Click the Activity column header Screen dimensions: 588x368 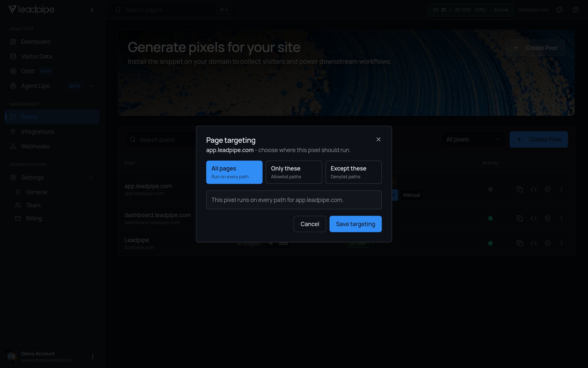(x=490, y=163)
